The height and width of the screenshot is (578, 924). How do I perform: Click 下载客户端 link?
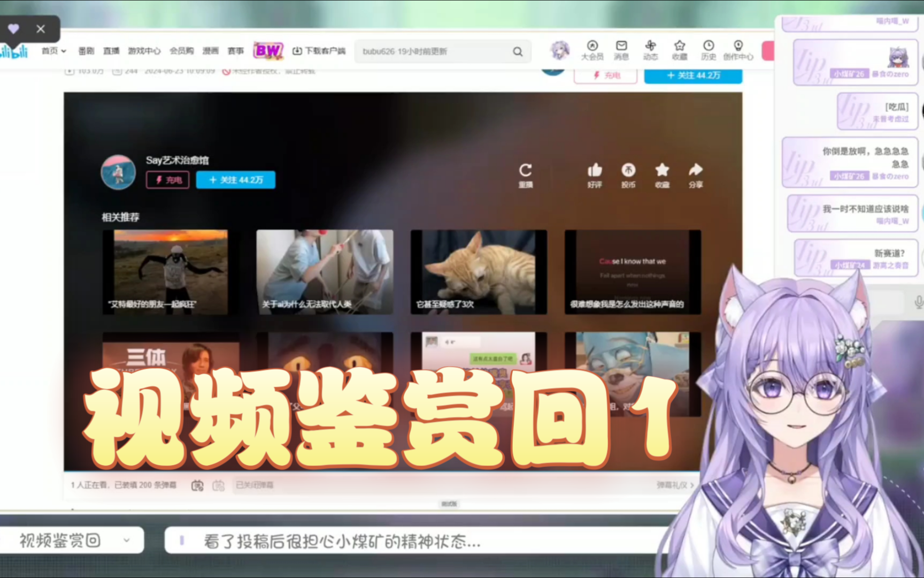(x=319, y=51)
